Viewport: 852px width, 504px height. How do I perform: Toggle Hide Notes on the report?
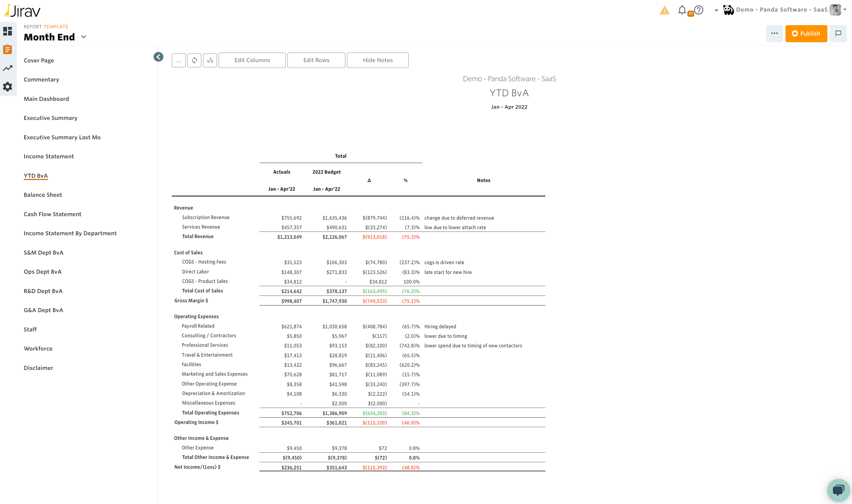(377, 60)
